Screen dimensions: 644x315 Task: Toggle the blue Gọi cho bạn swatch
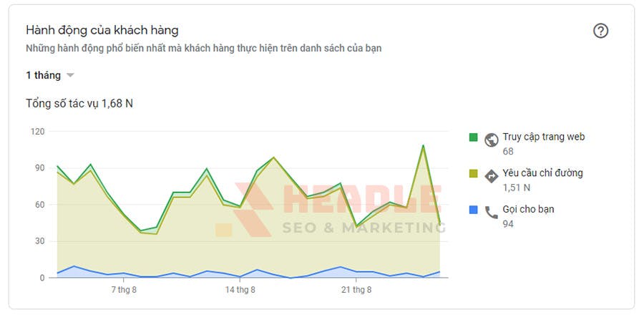click(x=473, y=210)
